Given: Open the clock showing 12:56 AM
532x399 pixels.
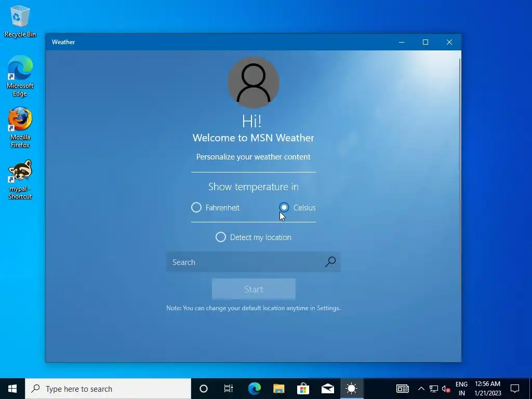Looking at the screenshot, I should coord(487,389).
